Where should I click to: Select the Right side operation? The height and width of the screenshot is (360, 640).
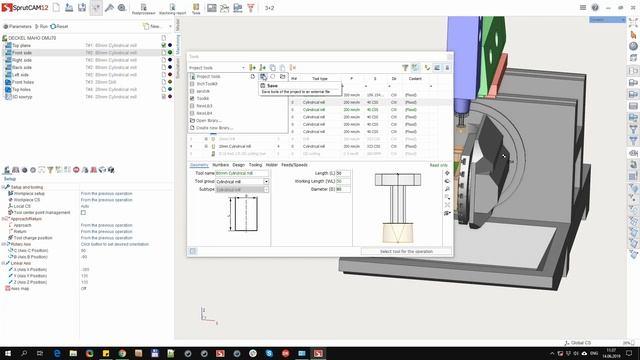pos(22,60)
